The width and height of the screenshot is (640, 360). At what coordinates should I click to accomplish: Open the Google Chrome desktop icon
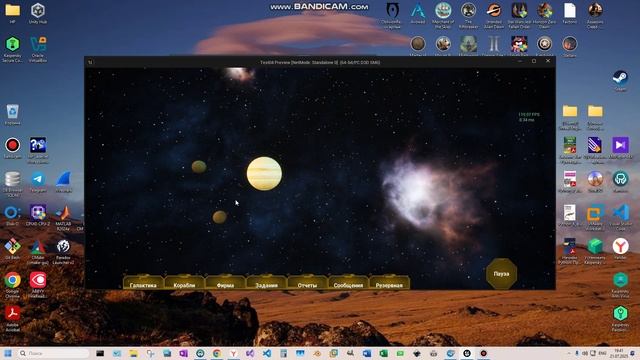12,285
